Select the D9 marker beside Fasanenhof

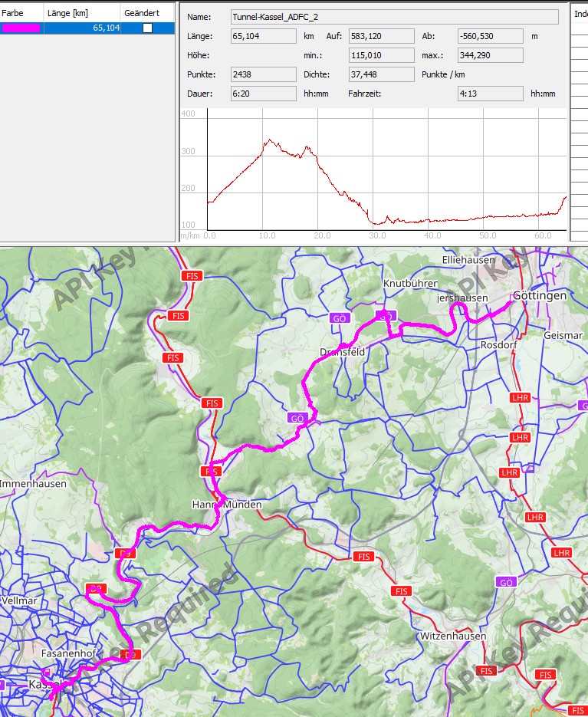[130, 654]
